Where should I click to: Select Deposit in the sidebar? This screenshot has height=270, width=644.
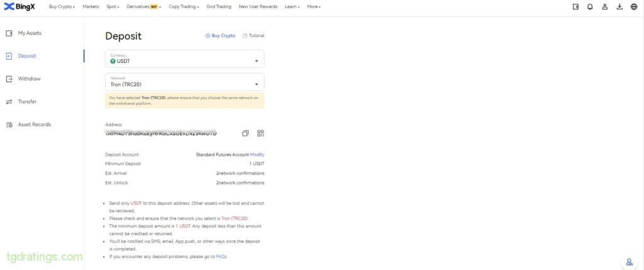coord(27,57)
